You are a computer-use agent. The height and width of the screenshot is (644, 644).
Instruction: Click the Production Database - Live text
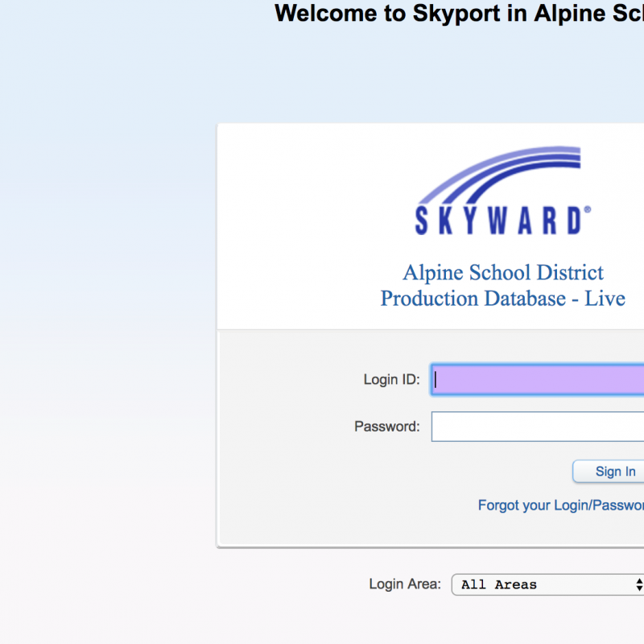[502, 298]
